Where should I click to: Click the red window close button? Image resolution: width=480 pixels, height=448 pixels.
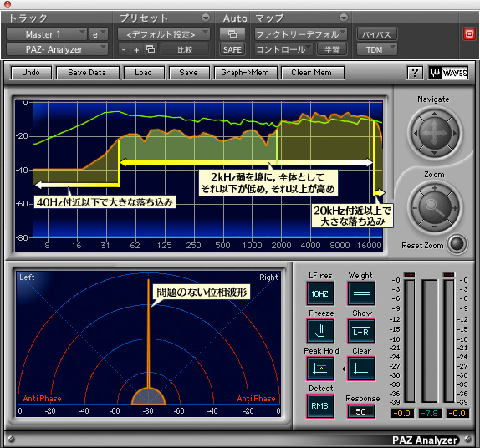(x=7, y=4)
